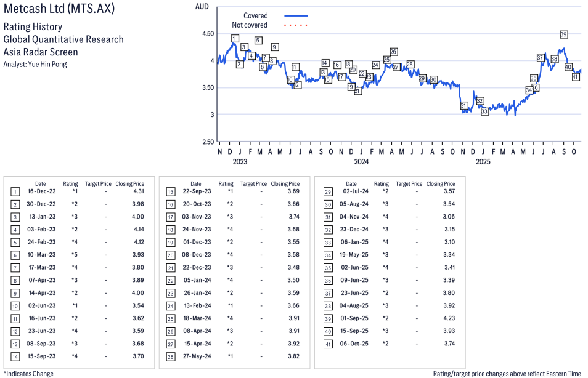588x378 pixels.
Task: Click the red dotted Not covered legend line
Action: point(296,25)
